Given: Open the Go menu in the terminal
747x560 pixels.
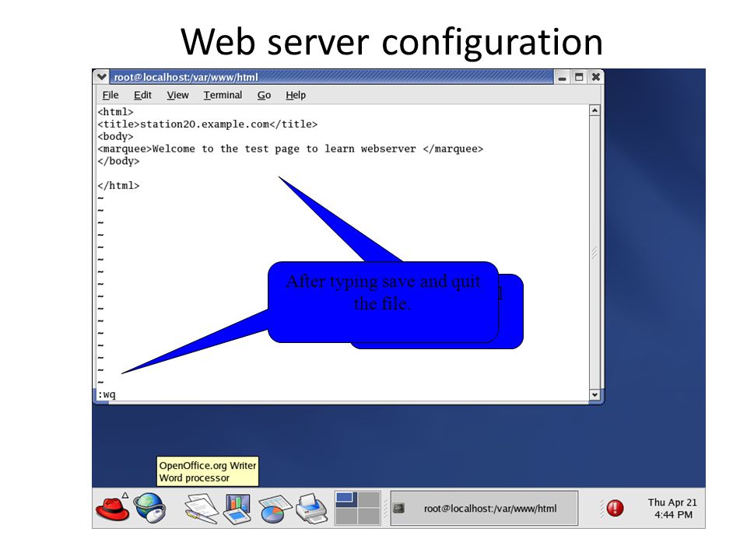Looking at the screenshot, I should [x=264, y=95].
